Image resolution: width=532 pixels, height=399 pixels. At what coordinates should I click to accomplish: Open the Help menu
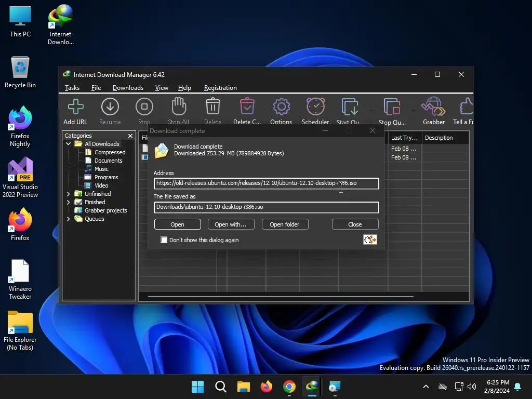tap(184, 88)
